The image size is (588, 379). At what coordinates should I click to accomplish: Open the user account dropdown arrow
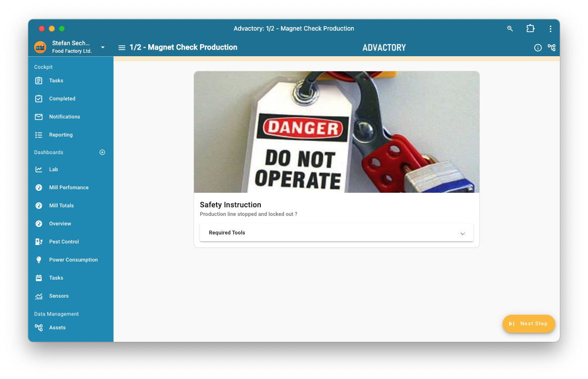[x=103, y=47]
